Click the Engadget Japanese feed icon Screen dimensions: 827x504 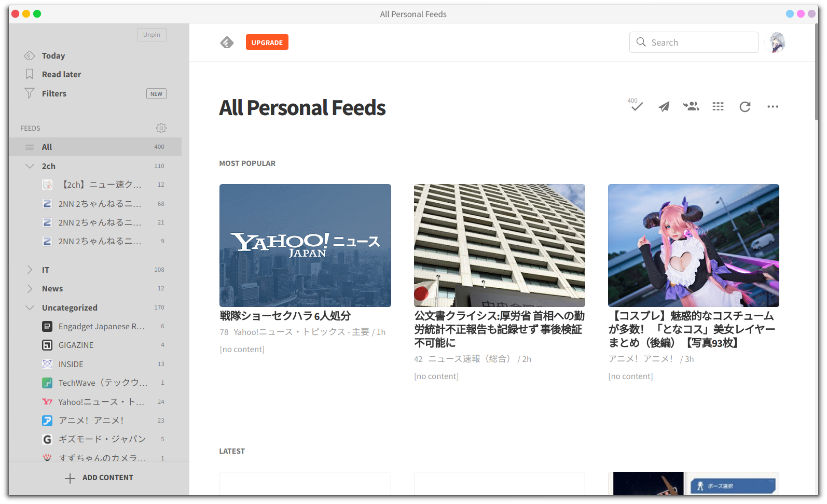pyautogui.click(x=47, y=327)
